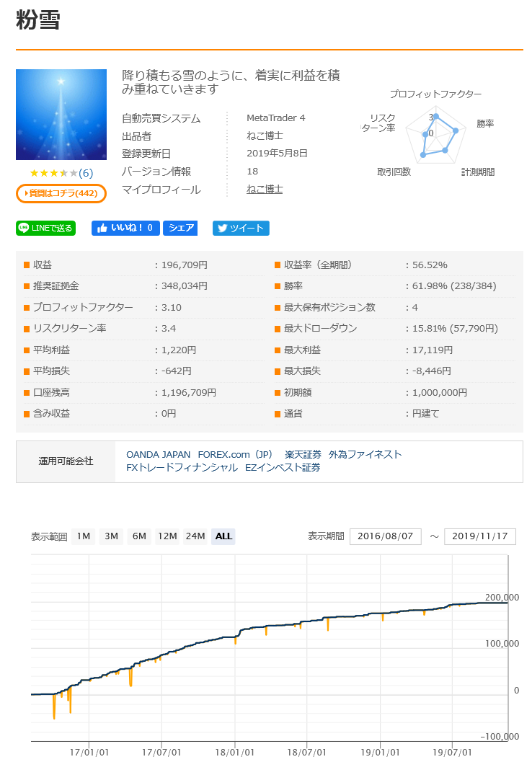This screenshot has width=532, height=762.
Task: Open the star rating review count (6)
Action: 86,173
